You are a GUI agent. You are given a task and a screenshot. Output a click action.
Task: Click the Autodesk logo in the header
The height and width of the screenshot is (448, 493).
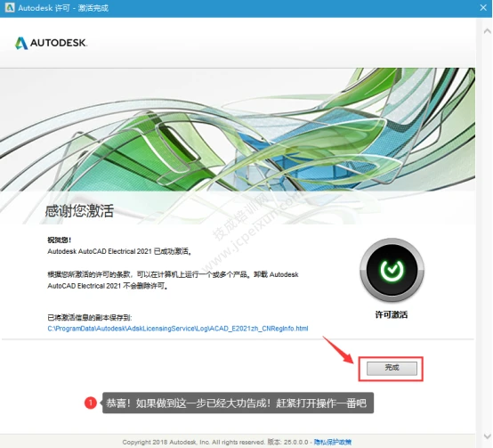coord(51,43)
